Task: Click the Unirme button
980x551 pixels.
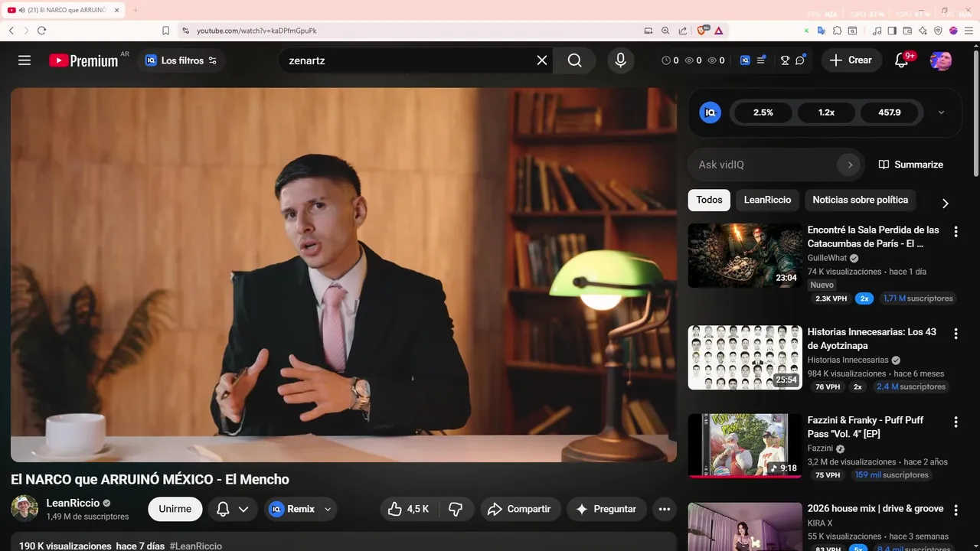Action: tap(175, 509)
